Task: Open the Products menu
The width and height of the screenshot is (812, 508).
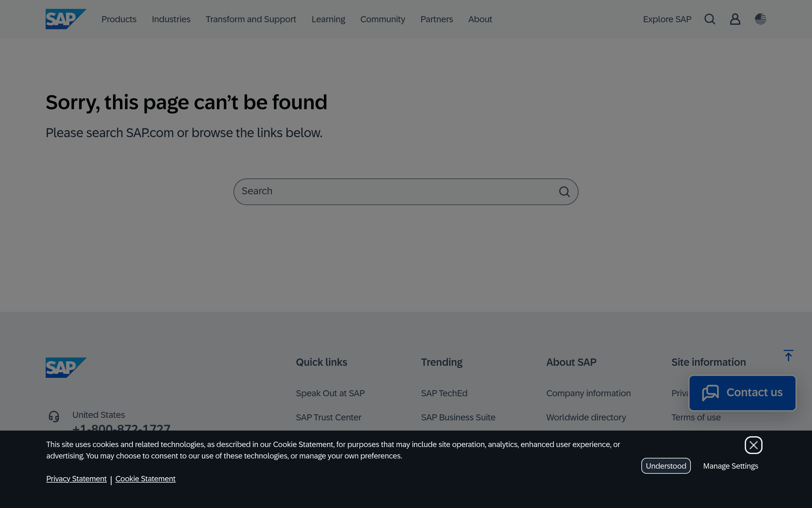Action: [119, 19]
